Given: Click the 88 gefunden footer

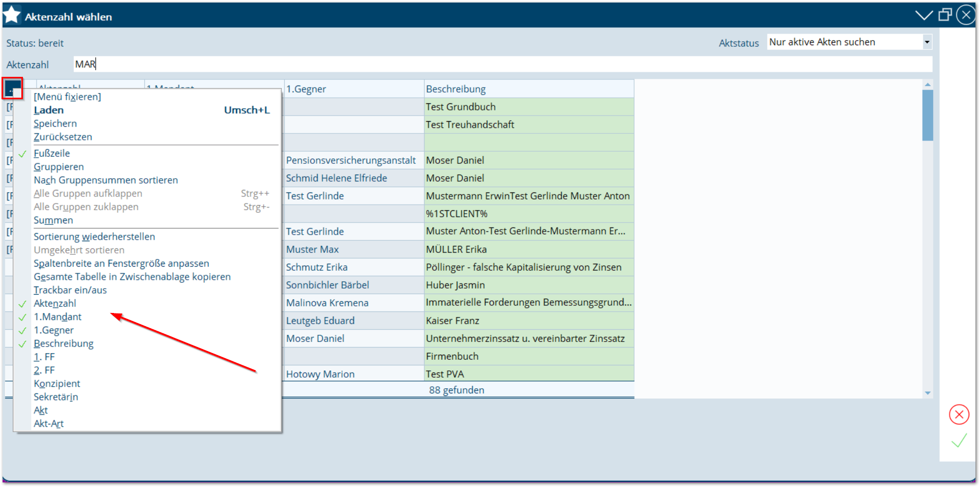Looking at the screenshot, I should (457, 390).
